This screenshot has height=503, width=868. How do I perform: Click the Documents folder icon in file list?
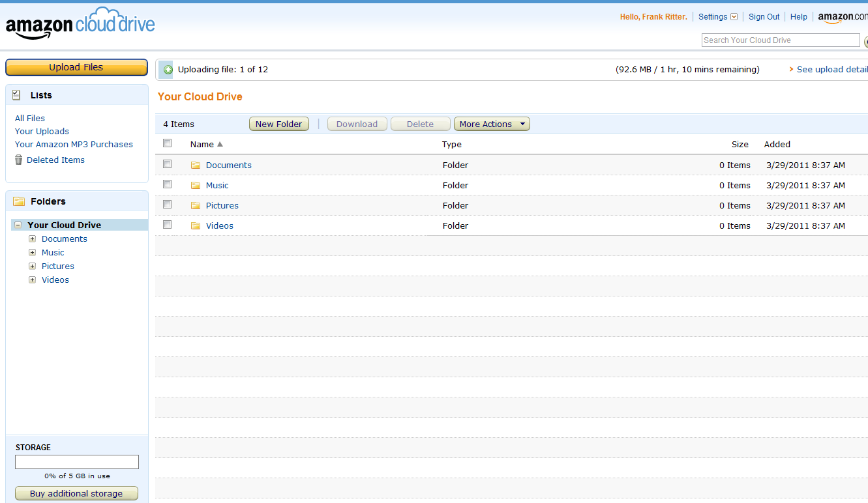pos(196,165)
